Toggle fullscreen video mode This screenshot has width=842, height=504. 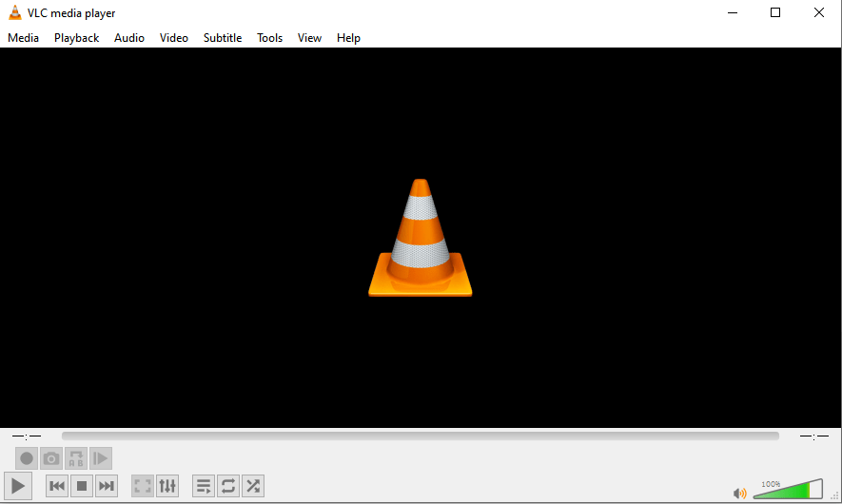(143, 486)
